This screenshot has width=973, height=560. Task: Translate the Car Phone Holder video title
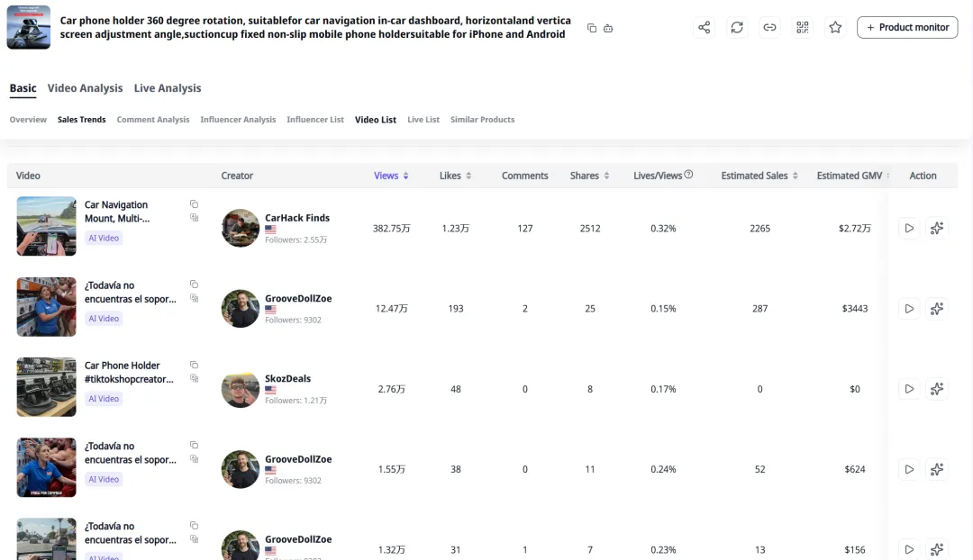click(195, 378)
